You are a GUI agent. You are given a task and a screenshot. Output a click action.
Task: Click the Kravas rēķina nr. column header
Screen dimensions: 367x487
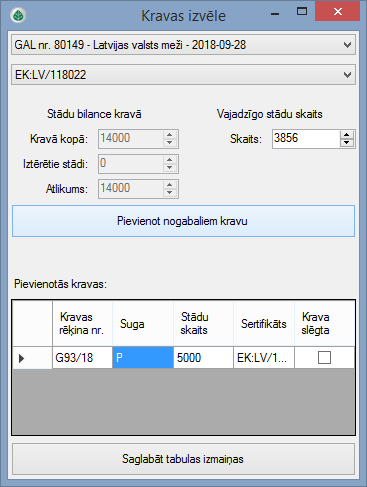82,324
